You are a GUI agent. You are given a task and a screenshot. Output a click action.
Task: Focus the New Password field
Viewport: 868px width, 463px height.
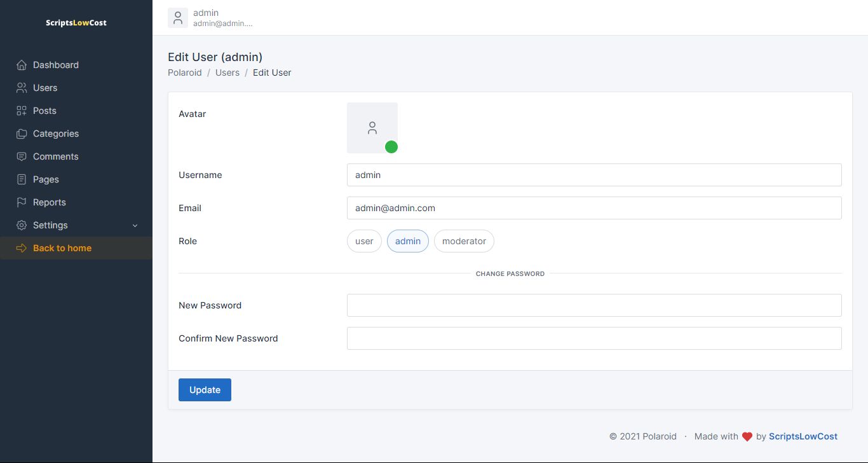[x=594, y=305]
